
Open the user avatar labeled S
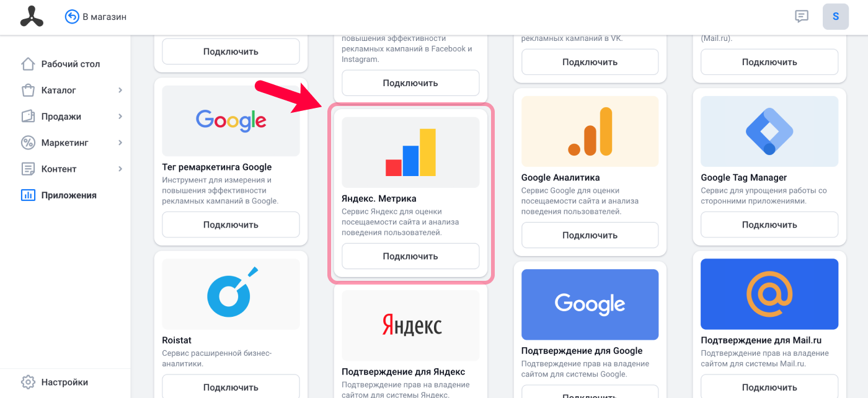(x=836, y=17)
